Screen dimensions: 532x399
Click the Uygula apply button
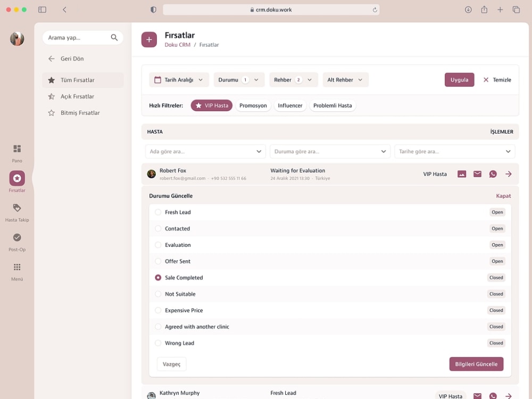pos(460,80)
